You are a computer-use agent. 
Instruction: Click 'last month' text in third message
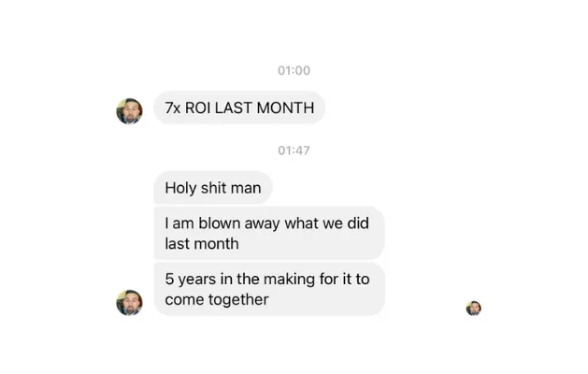click(202, 244)
